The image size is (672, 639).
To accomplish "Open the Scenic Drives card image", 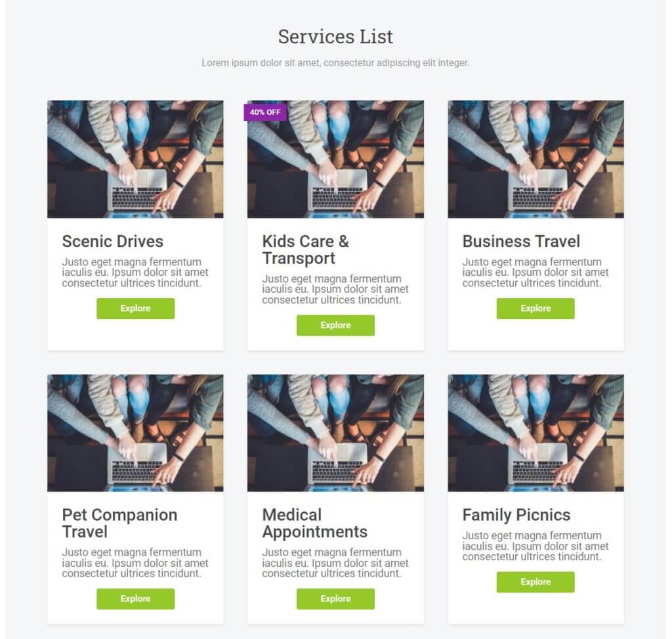I will pyautogui.click(x=135, y=159).
